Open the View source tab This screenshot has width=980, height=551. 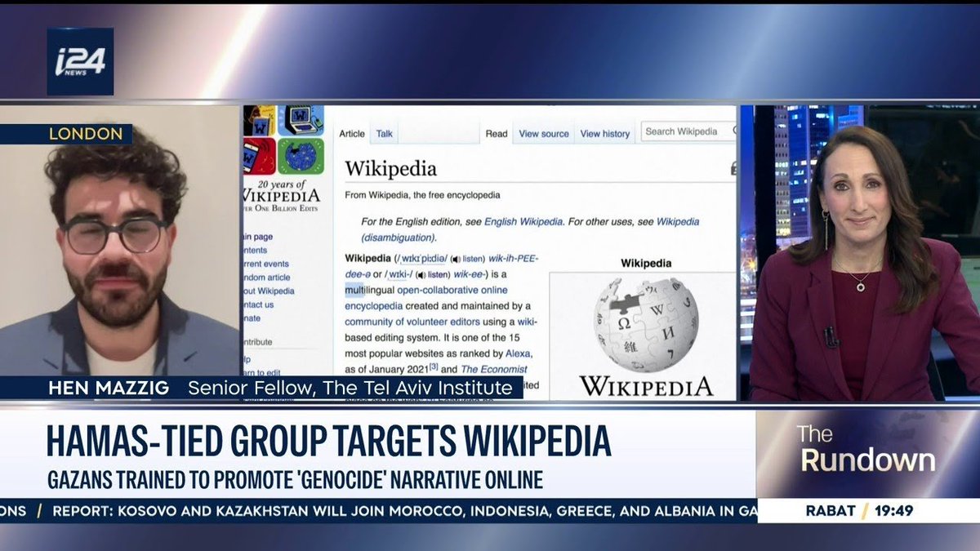(544, 134)
